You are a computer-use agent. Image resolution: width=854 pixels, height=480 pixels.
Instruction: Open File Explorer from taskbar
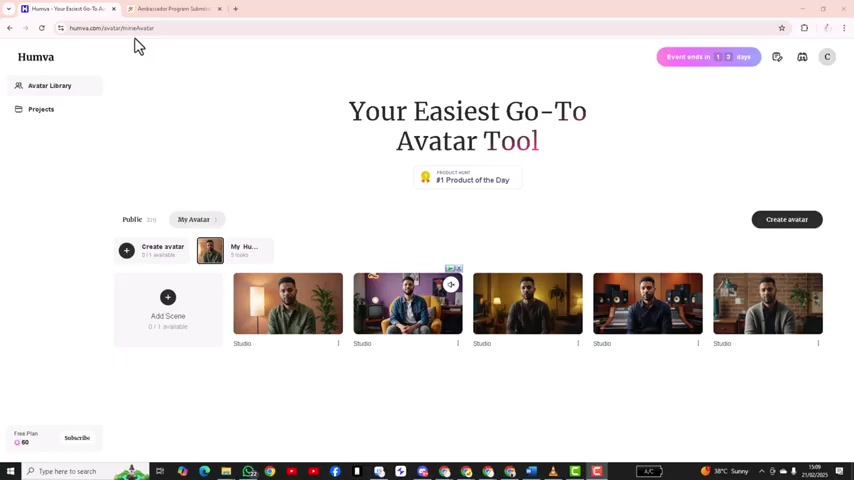[226, 471]
